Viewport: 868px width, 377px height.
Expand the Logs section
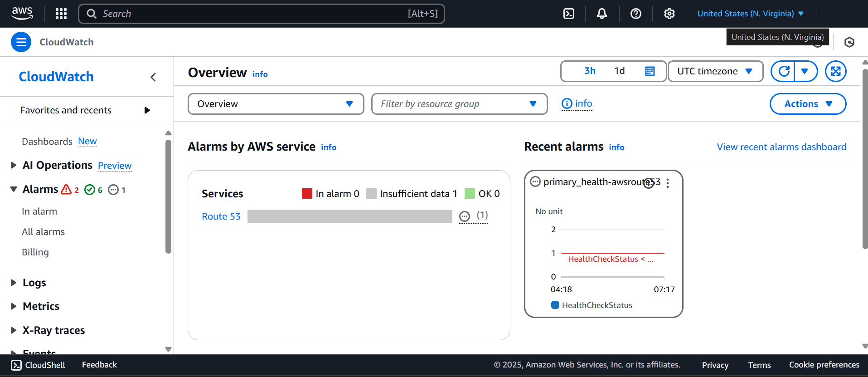point(14,283)
